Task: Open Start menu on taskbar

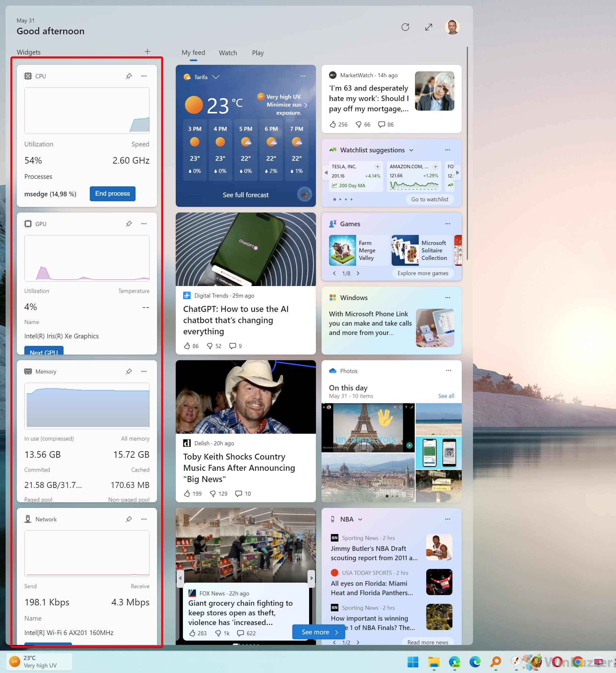Action: pyautogui.click(x=413, y=662)
